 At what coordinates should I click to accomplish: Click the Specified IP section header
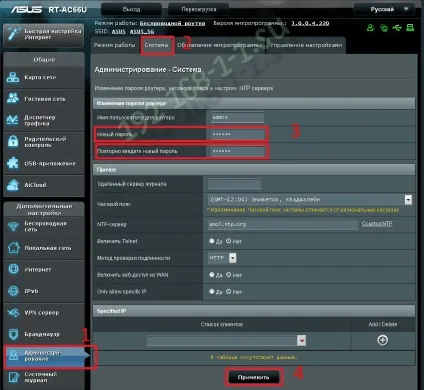[x=254, y=311]
